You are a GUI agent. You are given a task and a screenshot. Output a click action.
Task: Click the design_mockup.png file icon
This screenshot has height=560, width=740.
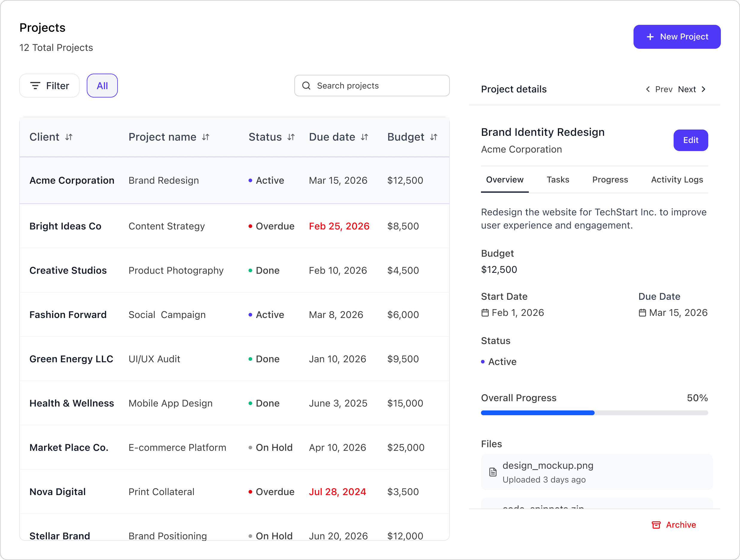[493, 472]
